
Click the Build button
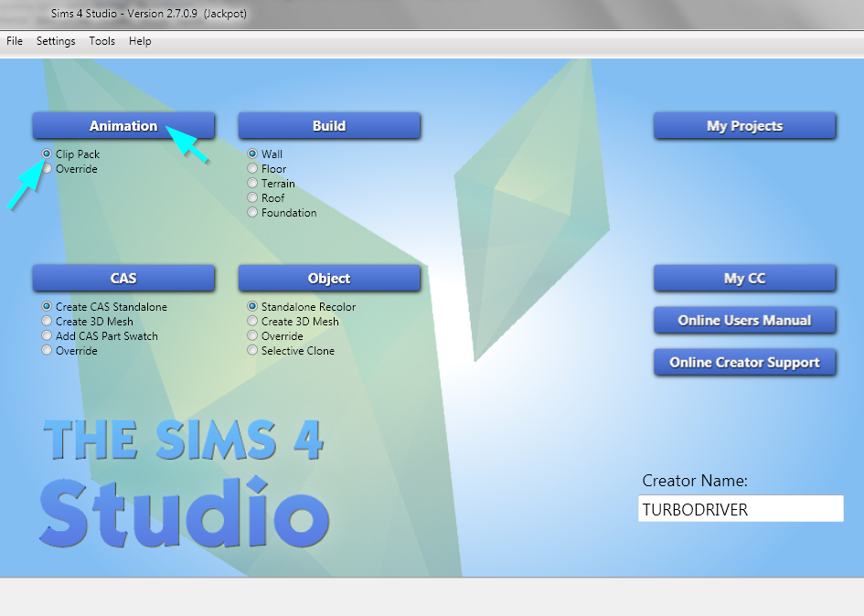[x=329, y=125]
